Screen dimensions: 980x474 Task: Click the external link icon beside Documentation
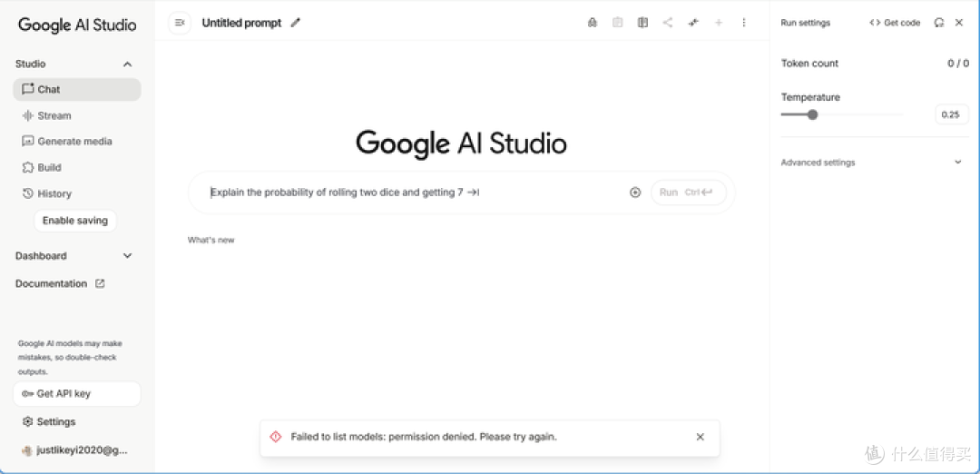[x=100, y=283]
